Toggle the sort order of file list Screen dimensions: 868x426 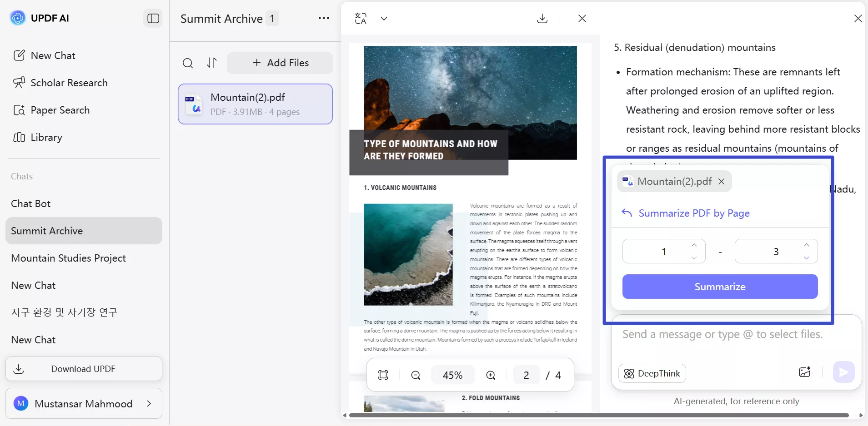[212, 63]
